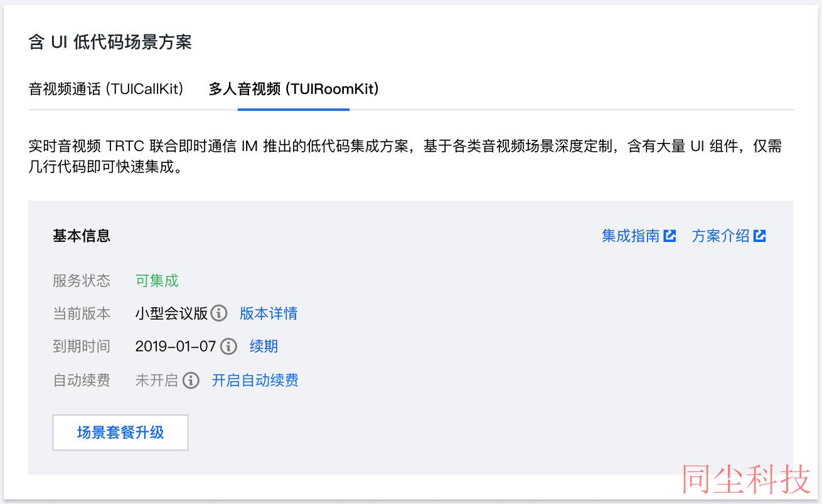Click the green 可集成 status text
The image size is (822, 504).
click(157, 280)
